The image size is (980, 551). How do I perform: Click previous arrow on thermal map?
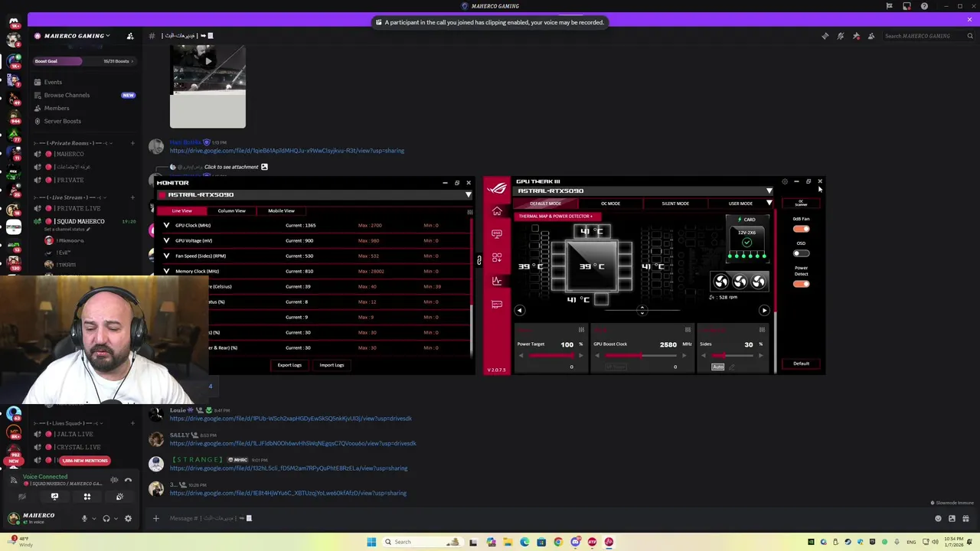click(x=519, y=310)
